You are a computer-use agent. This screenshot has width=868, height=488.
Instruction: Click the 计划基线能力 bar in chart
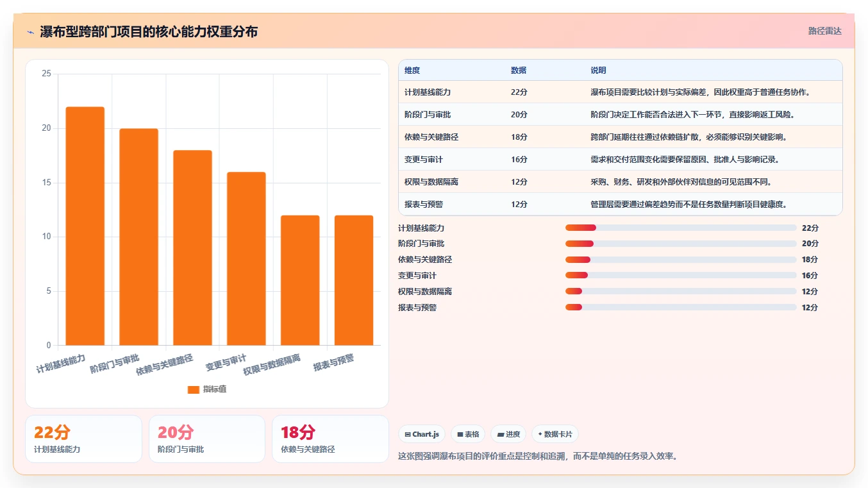85,226
